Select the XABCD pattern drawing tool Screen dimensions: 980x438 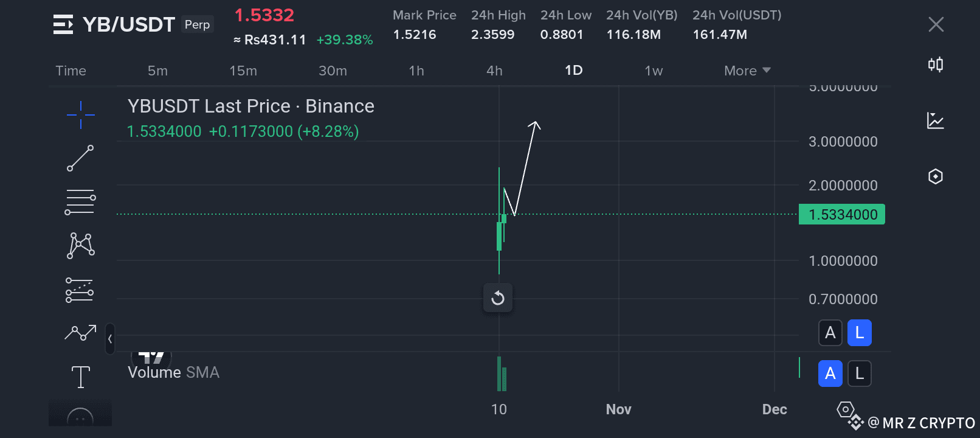point(80,246)
